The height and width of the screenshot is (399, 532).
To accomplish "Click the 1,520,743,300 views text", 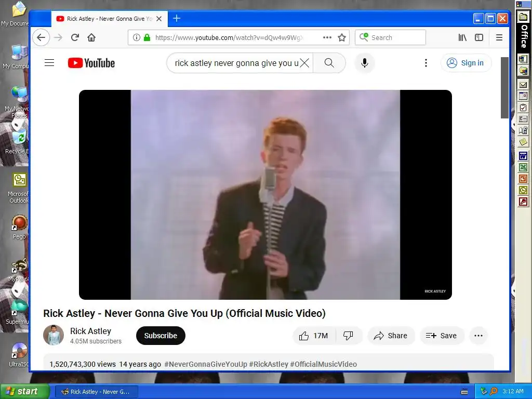I will 83,364.
